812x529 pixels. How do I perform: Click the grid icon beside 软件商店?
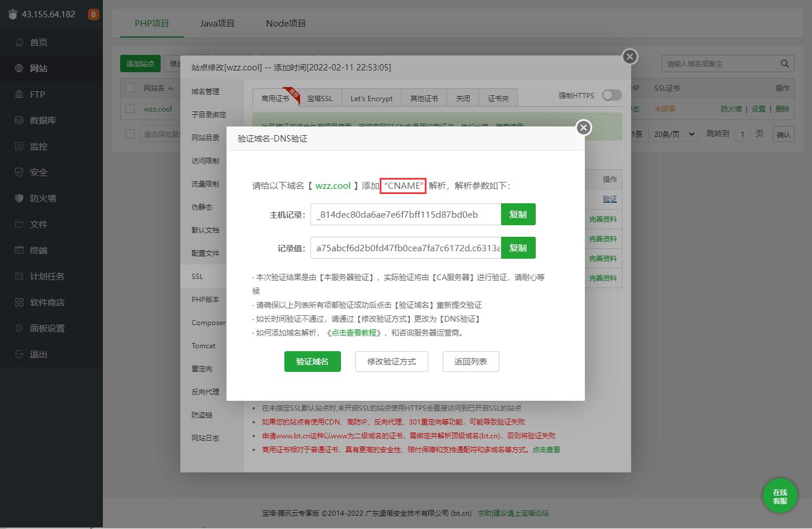pos(19,302)
